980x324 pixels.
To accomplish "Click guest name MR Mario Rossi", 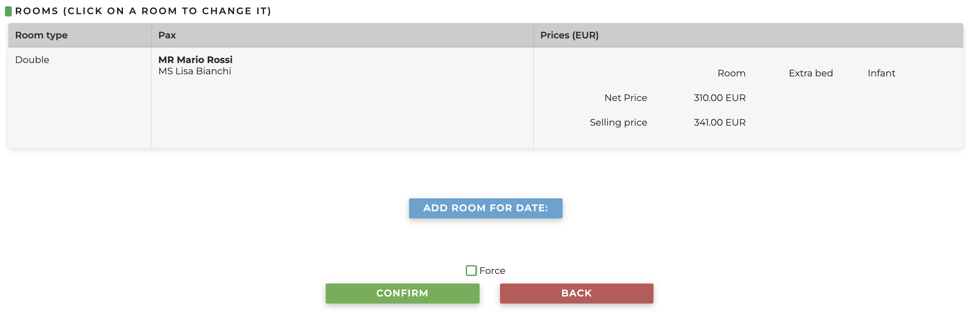I will 195,60.
